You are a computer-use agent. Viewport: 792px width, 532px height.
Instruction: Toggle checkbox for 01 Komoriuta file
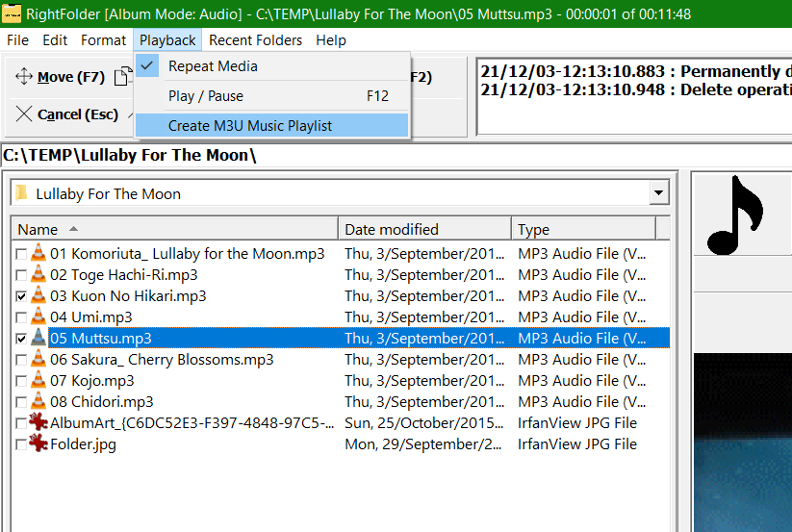(x=21, y=254)
